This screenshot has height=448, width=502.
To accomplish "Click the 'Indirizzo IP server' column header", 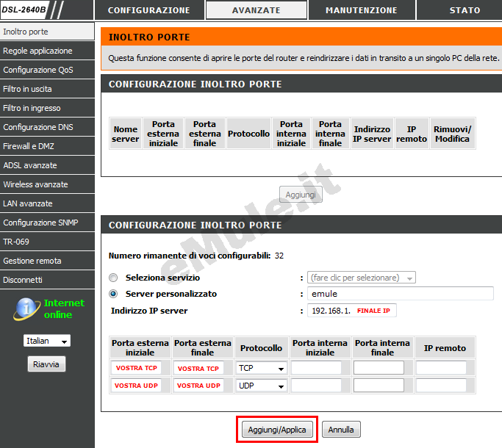I will pyautogui.click(x=372, y=134).
